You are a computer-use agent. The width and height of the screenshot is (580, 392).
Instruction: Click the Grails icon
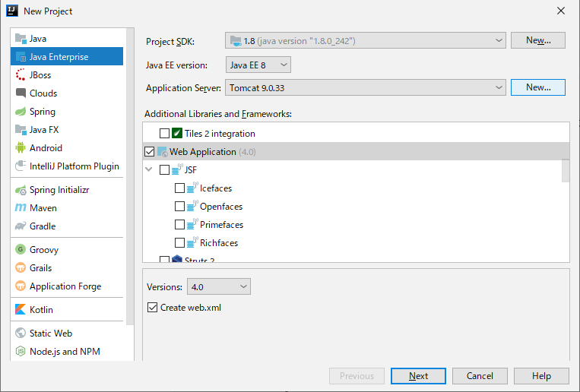21,267
